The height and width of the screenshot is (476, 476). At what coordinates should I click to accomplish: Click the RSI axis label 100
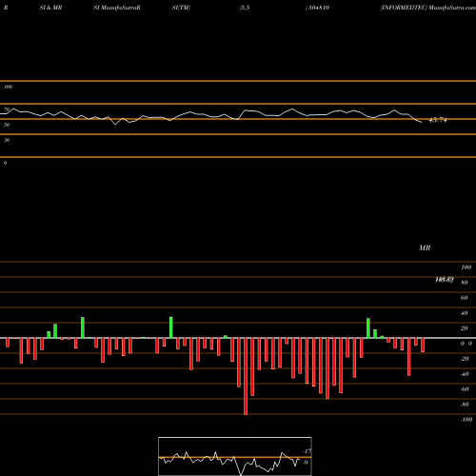pyautogui.click(x=9, y=87)
